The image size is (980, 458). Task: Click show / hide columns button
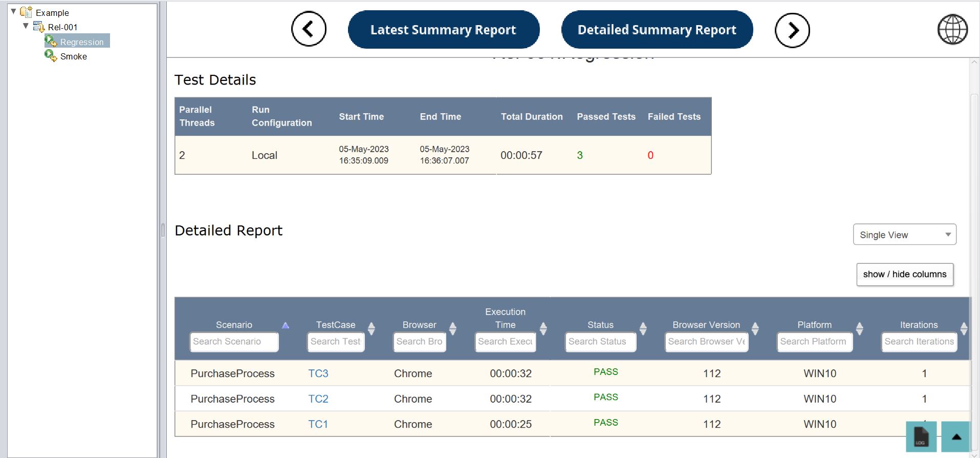pos(905,274)
